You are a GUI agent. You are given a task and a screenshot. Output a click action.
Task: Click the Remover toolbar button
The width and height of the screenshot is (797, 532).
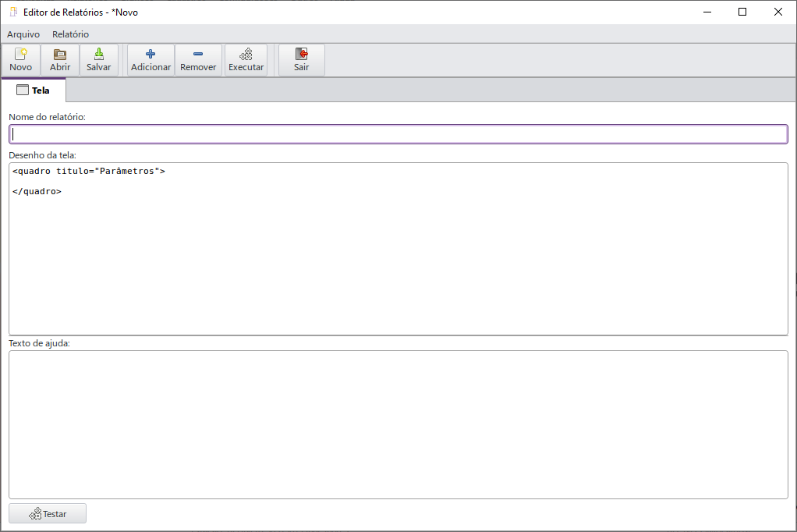pyautogui.click(x=198, y=60)
